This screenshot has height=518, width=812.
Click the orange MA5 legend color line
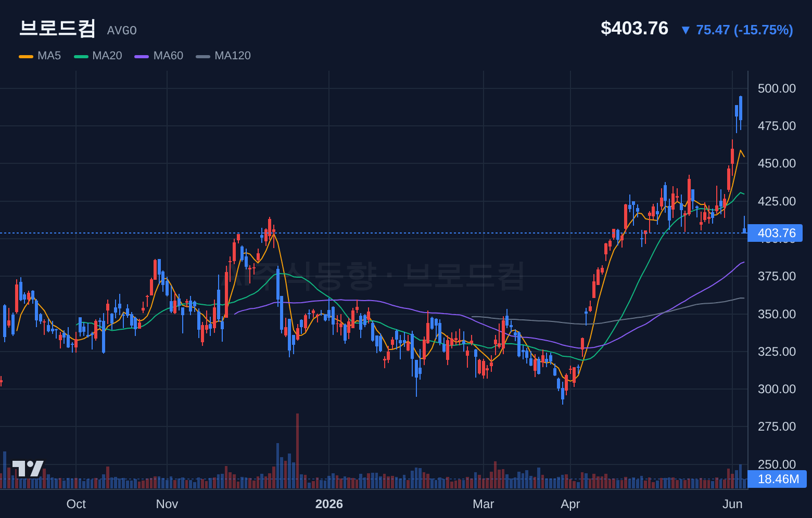pos(26,56)
